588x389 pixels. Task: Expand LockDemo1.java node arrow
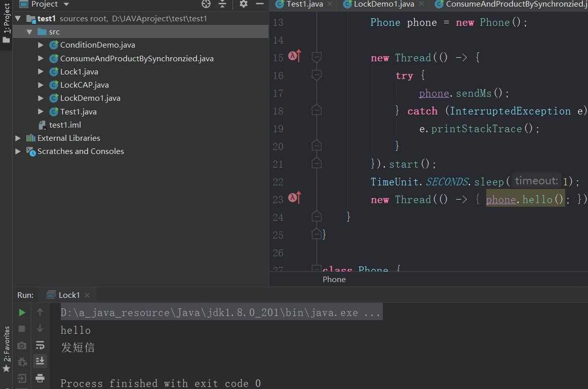pos(41,98)
